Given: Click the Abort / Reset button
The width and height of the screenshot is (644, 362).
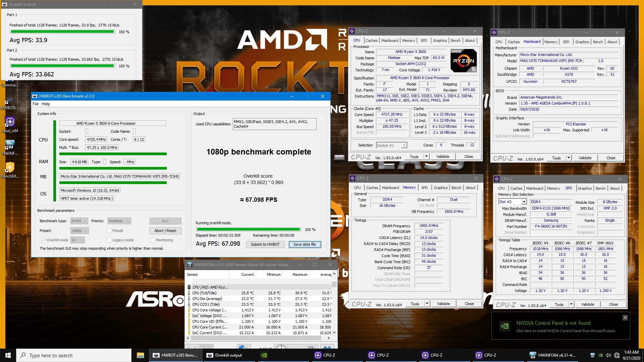Looking at the screenshot, I should click(x=165, y=231).
